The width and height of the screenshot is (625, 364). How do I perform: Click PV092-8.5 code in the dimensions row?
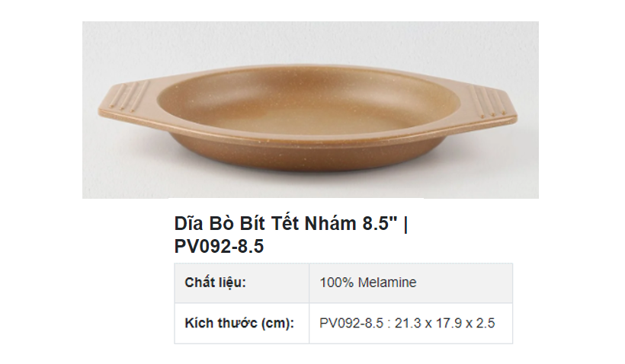[x=350, y=323]
